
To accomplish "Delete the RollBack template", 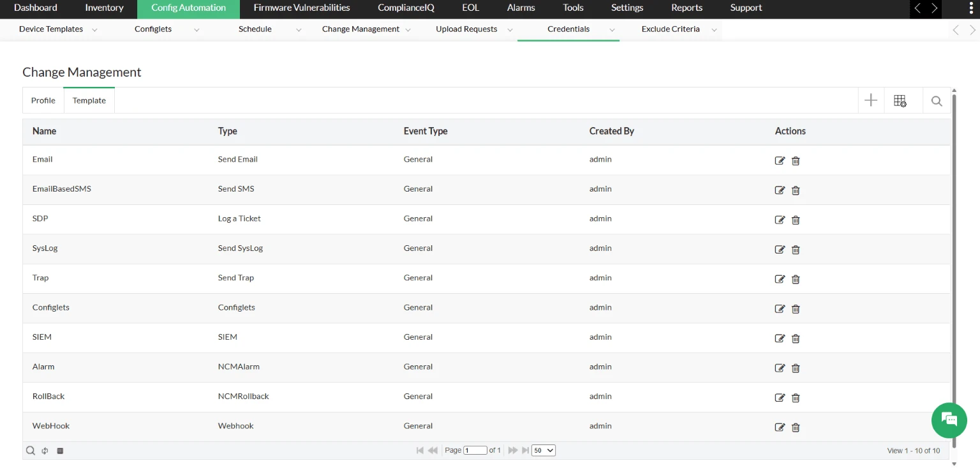I will pos(796,398).
